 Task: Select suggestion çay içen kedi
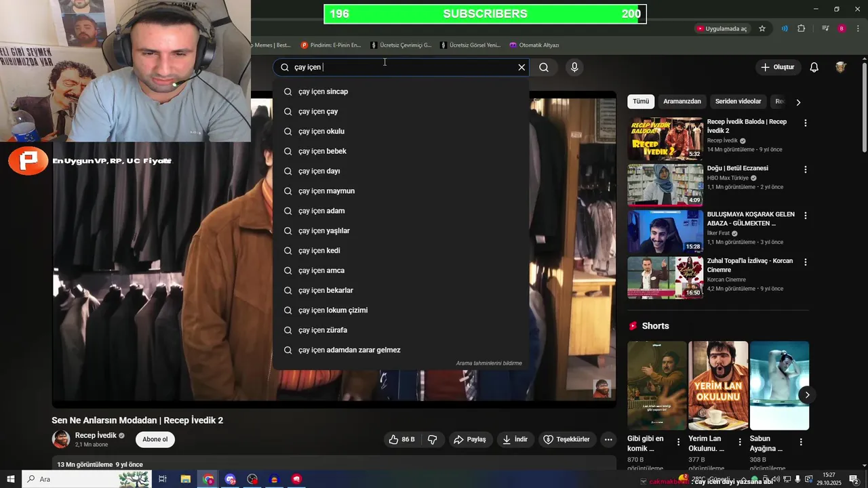click(x=401, y=251)
